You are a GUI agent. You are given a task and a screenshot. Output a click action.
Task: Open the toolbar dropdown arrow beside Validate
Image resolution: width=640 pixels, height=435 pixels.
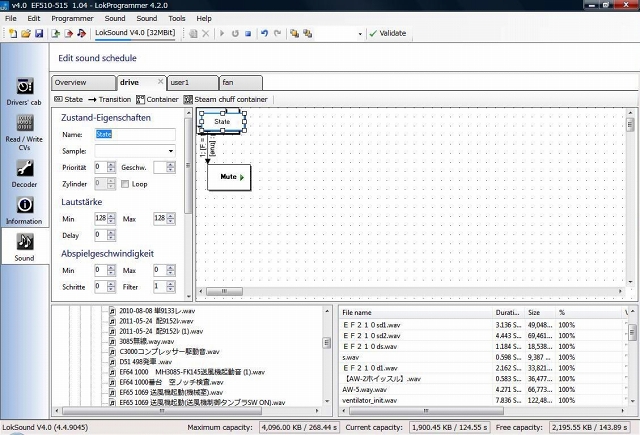(360, 34)
